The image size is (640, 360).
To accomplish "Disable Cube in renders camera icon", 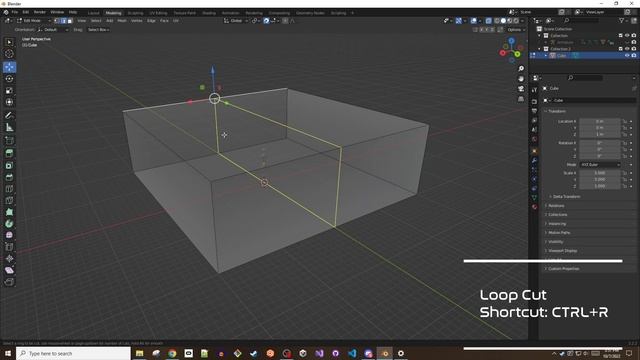I will point(633,56).
